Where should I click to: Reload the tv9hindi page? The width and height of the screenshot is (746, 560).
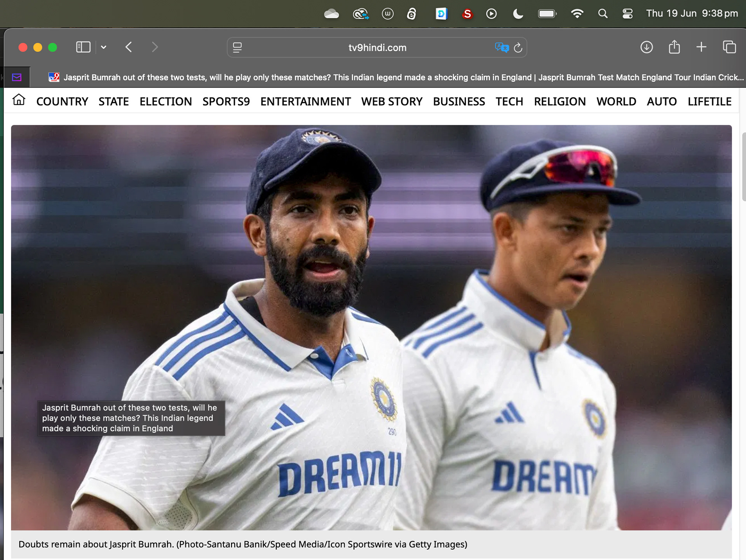(518, 48)
